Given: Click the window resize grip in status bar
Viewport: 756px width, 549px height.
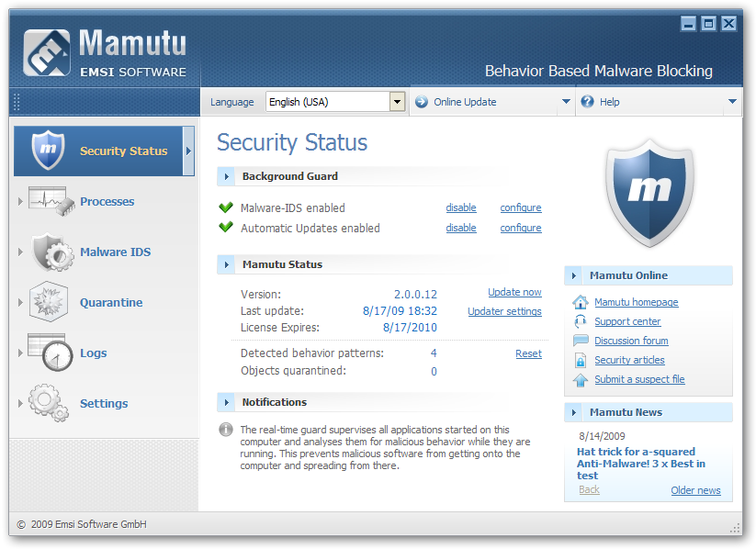Looking at the screenshot, I should pos(736,528).
